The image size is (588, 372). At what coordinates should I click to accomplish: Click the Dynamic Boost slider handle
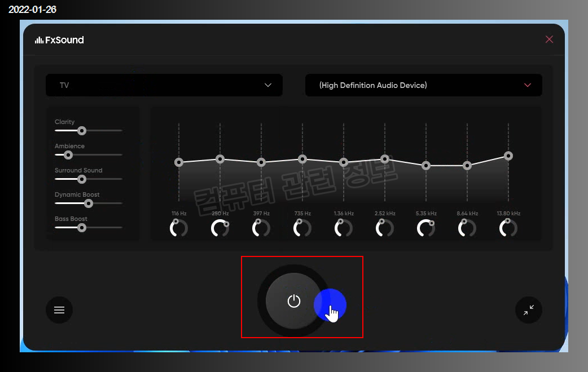point(89,203)
